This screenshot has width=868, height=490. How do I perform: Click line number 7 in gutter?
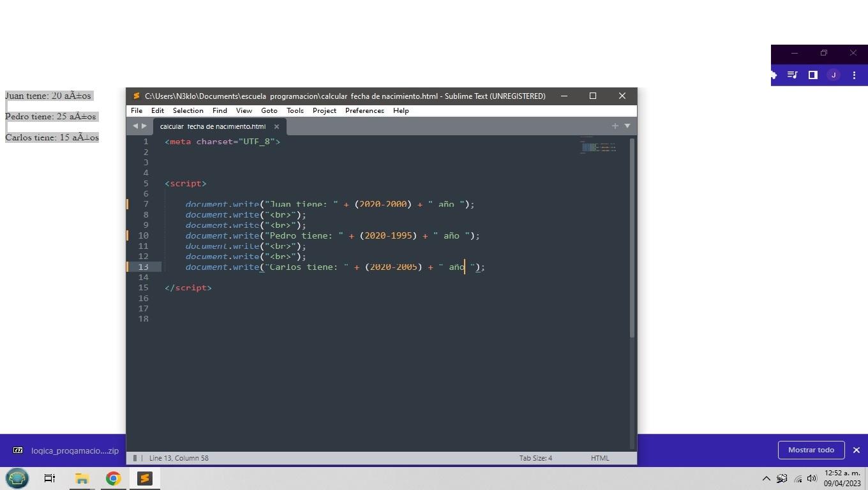click(x=146, y=204)
